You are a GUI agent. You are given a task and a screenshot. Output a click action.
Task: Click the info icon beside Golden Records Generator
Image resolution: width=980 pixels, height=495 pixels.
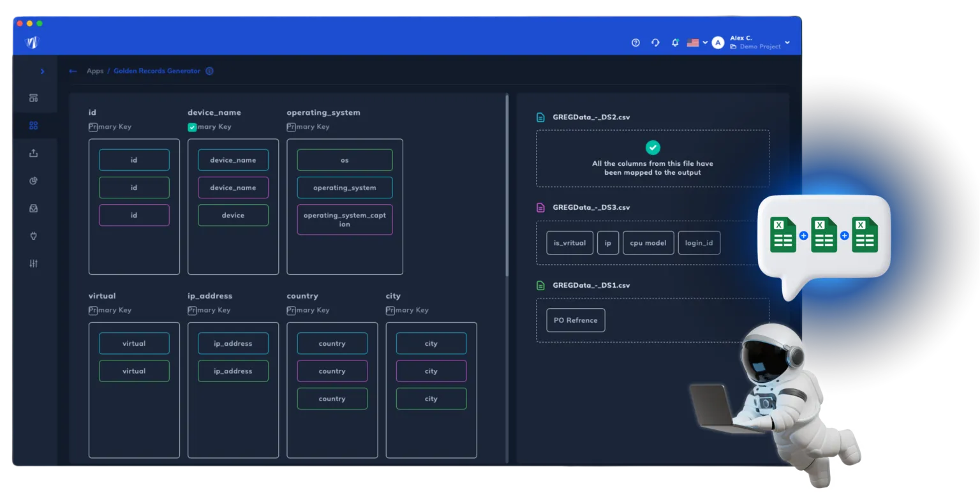click(x=209, y=71)
